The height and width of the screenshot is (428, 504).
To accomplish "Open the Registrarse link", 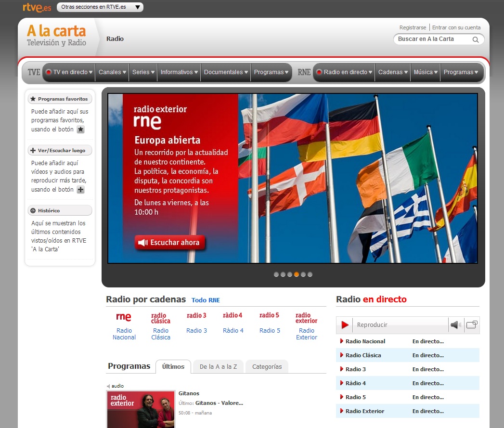I will 413,27.
